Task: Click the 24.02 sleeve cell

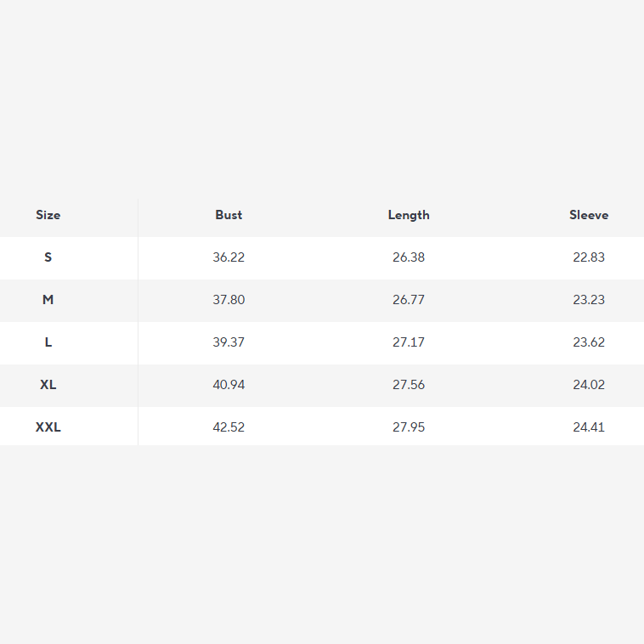Action: [589, 385]
